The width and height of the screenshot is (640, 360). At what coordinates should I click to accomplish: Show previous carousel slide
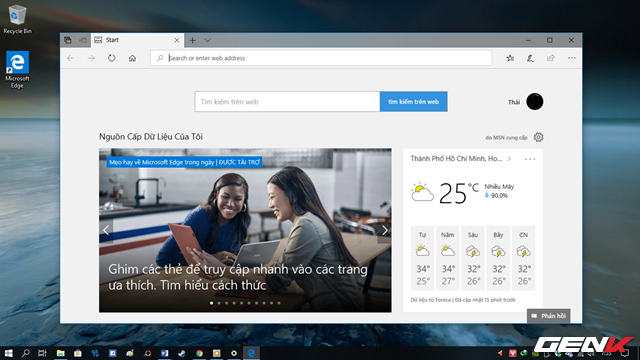point(106,230)
